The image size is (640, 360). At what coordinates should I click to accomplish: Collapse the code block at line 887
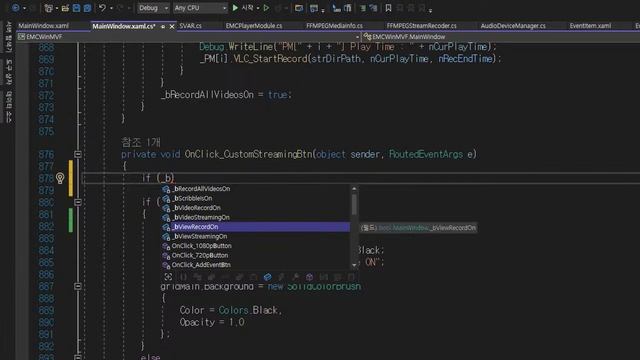[78, 287]
